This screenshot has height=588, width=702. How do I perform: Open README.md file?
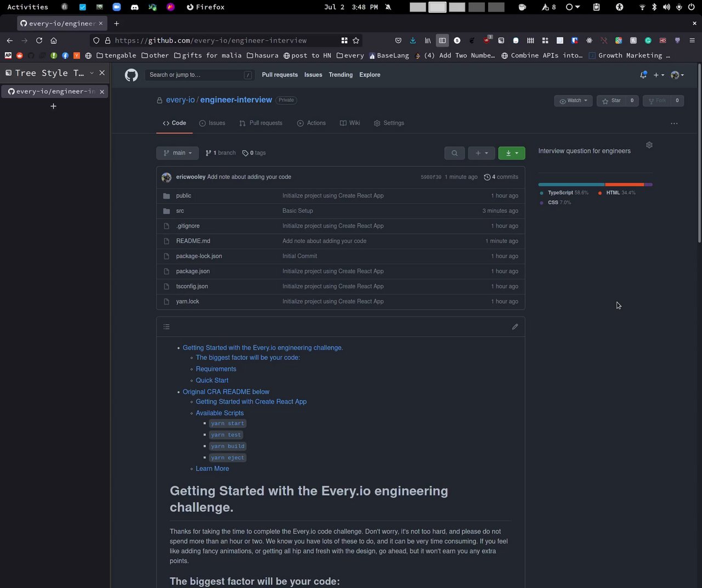(193, 241)
